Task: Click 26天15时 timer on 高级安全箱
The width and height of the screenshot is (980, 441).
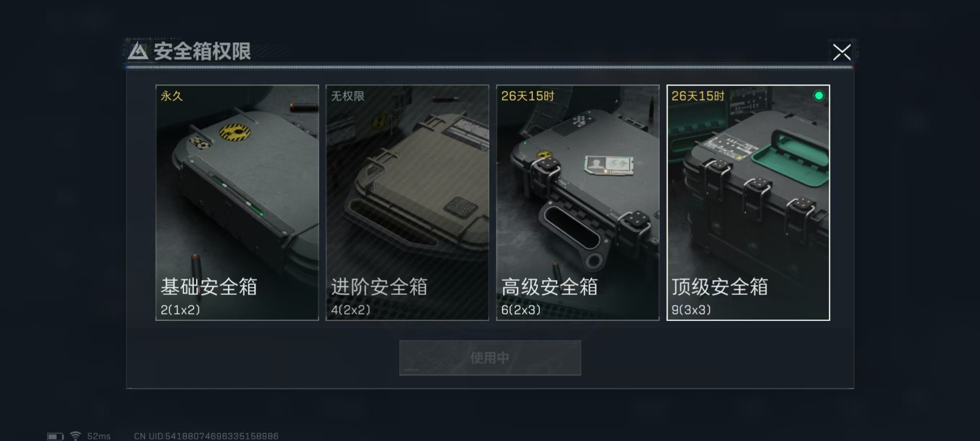Action: (x=528, y=96)
